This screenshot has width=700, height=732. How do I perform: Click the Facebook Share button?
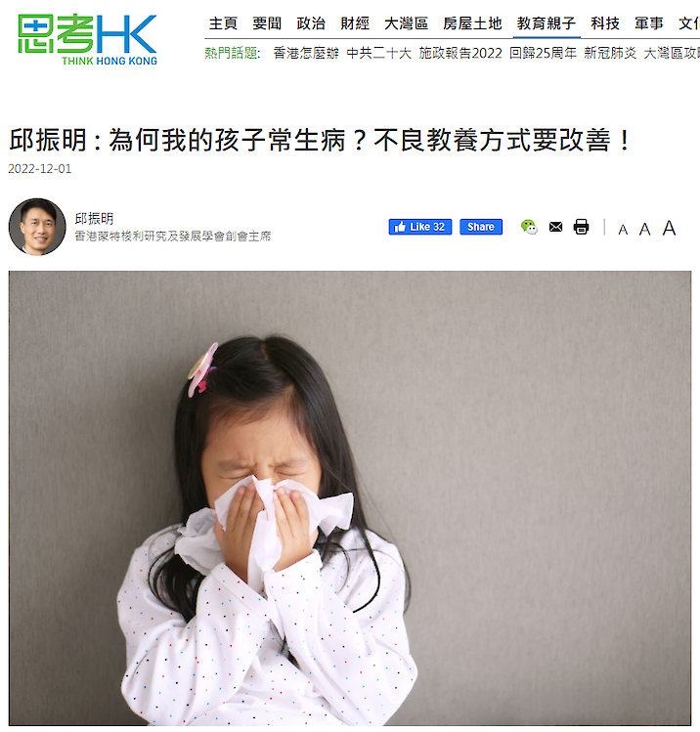click(x=481, y=227)
